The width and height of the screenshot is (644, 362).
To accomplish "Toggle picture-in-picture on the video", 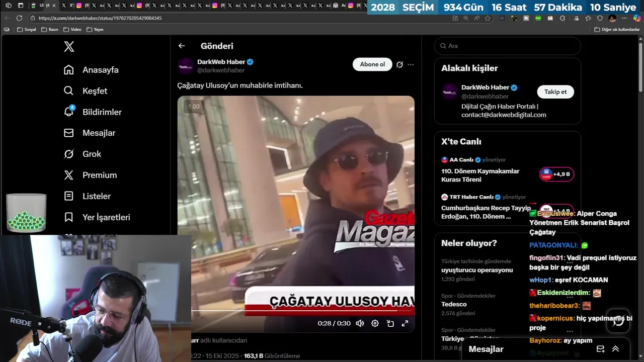I will click(390, 323).
